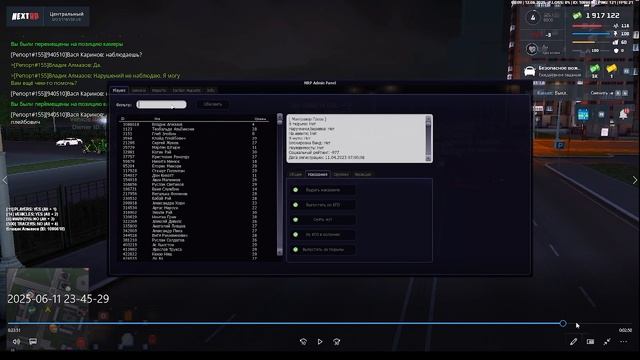Skip backward with the rewind icon
640x360 pixels.
pos(303,342)
